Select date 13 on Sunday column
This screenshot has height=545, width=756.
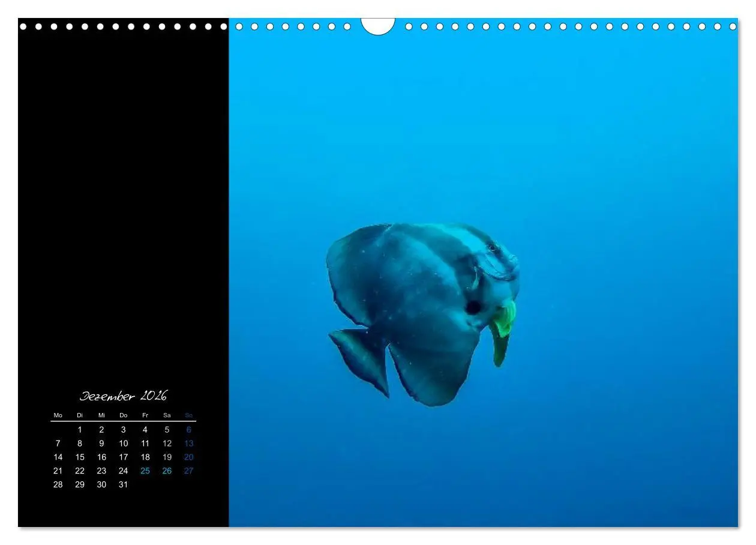[188, 444]
